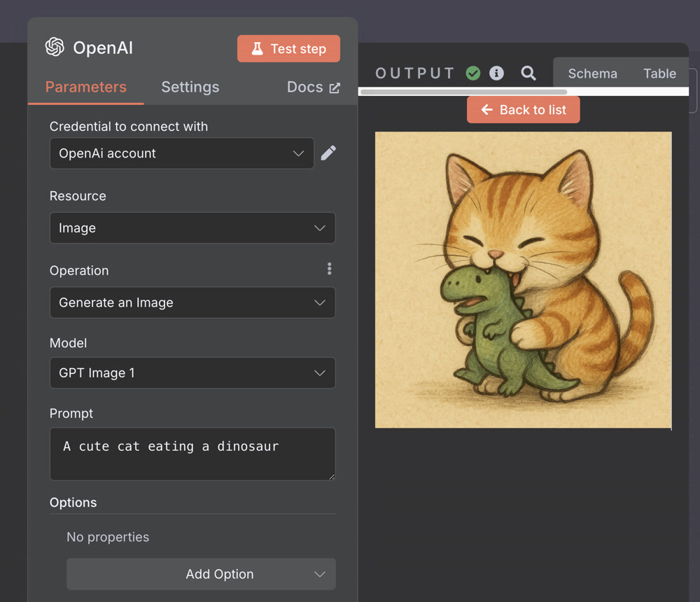Click the OpenAI logo icon
The image size is (700, 602).
tap(54, 48)
